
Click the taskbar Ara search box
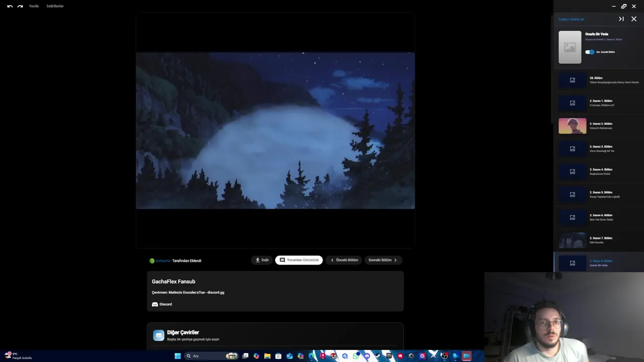click(211, 356)
